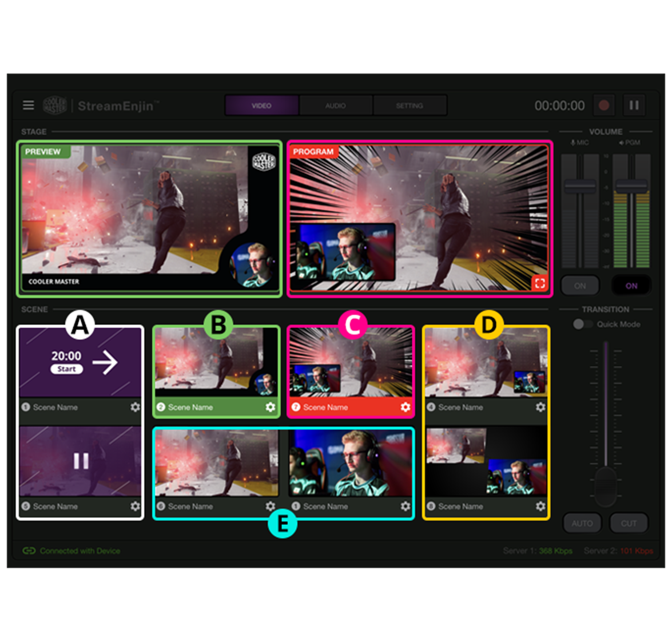
Task: Click the 'Scene Name' label on the green bar
Action: tap(190, 407)
